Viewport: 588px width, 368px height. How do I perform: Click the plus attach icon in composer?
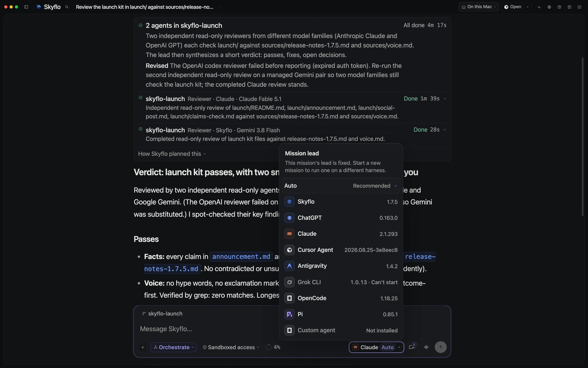(x=143, y=347)
